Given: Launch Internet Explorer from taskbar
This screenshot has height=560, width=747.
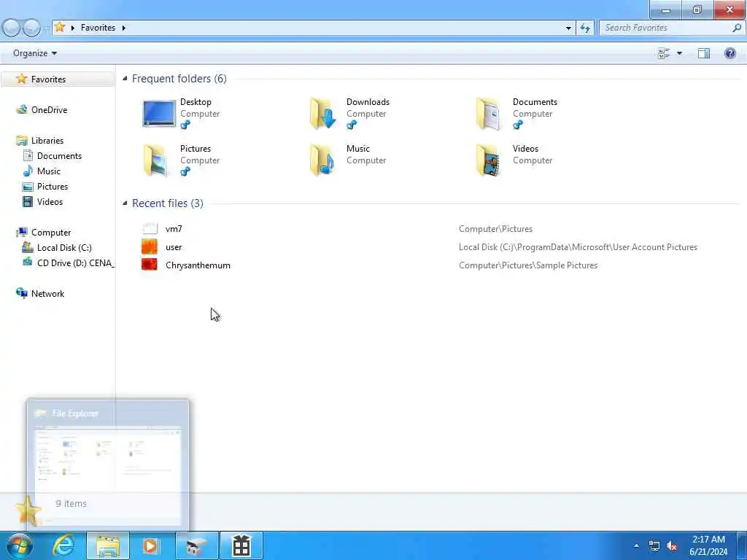Looking at the screenshot, I should coord(63,545).
